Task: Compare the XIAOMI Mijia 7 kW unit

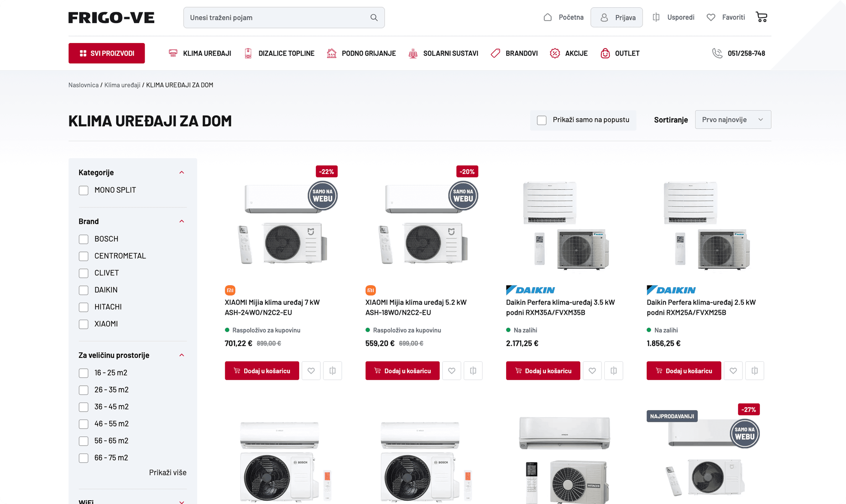Action: pyautogui.click(x=333, y=371)
